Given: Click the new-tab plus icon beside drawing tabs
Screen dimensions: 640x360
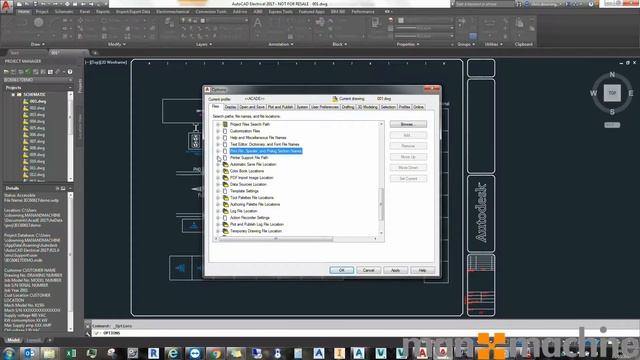Looking at the screenshot, I should pos(95,53).
